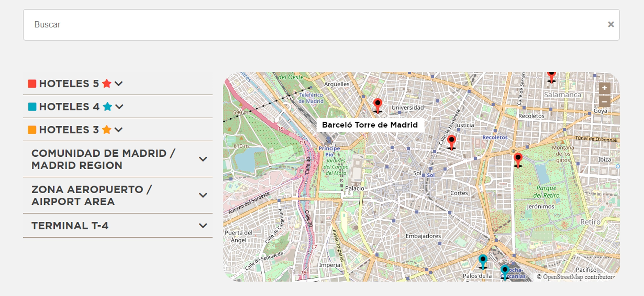
Task: Select the teal pin near Palos de la
Action: coord(483,262)
